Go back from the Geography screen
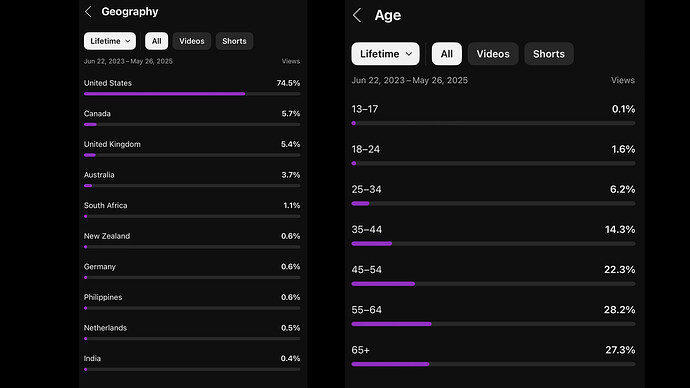 (x=88, y=12)
